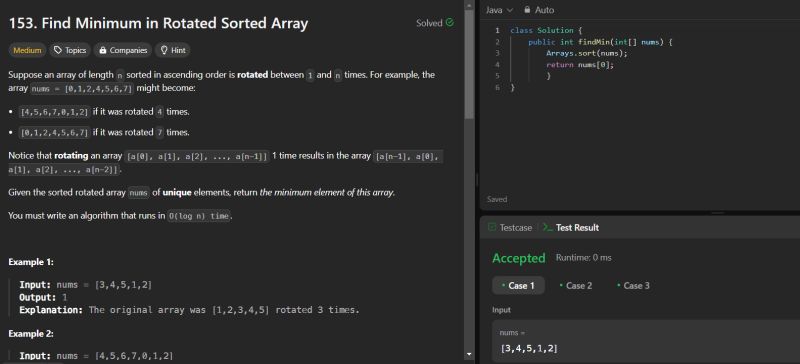Click code line 'Arrays.sort(nums);'
800x364 pixels.
[587, 53]
